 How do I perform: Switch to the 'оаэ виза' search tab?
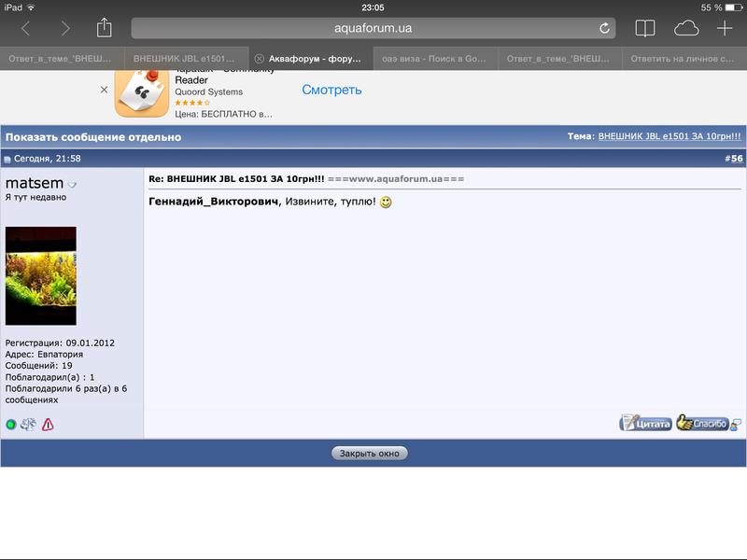point(435,58)
